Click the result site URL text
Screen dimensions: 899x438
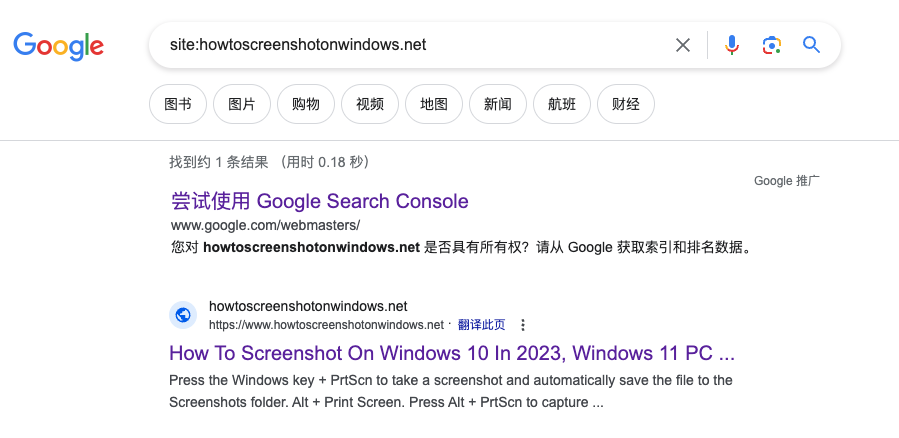click(326, 325)
